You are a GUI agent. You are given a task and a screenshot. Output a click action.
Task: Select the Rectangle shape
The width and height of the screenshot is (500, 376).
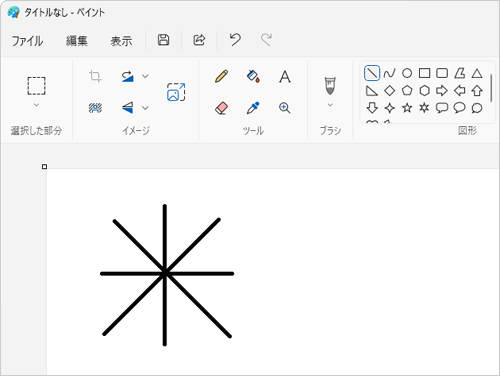(x=424, y=73)
